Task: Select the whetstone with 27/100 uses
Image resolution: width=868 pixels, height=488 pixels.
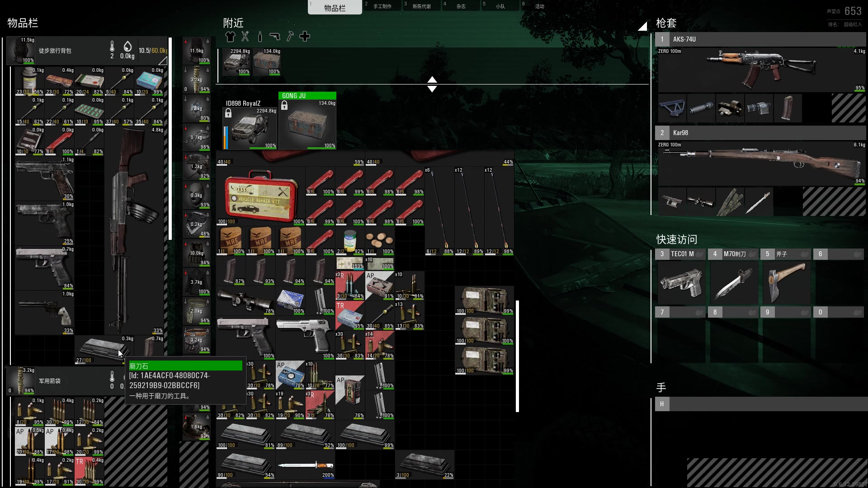Action: (x=104, y=350)
